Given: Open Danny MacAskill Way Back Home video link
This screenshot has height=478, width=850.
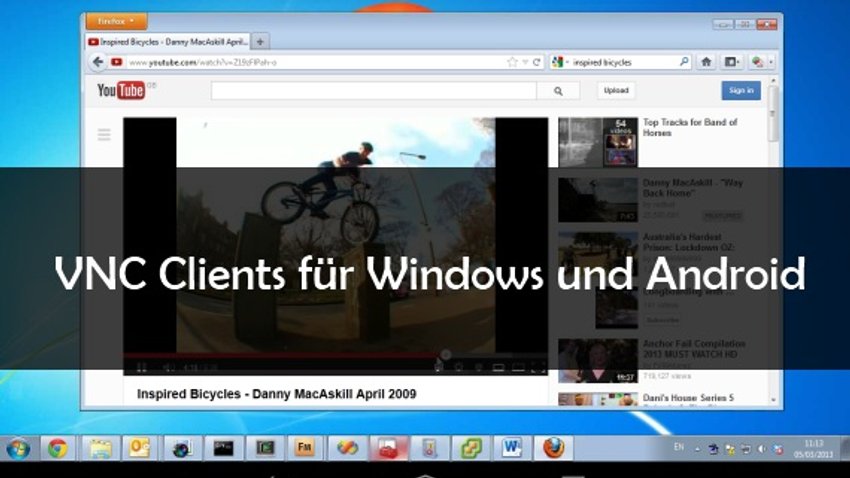Looking at the screenshot, I should (x=693, y=188).
